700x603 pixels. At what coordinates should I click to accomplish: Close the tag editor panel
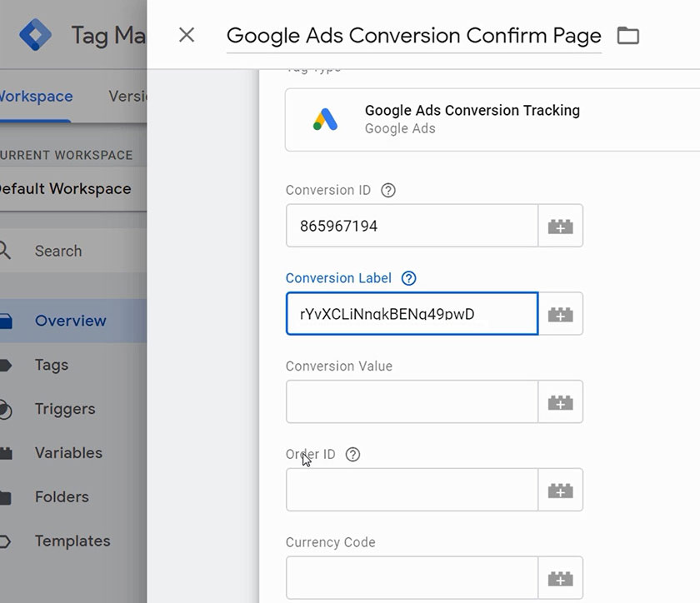[187, 35]
